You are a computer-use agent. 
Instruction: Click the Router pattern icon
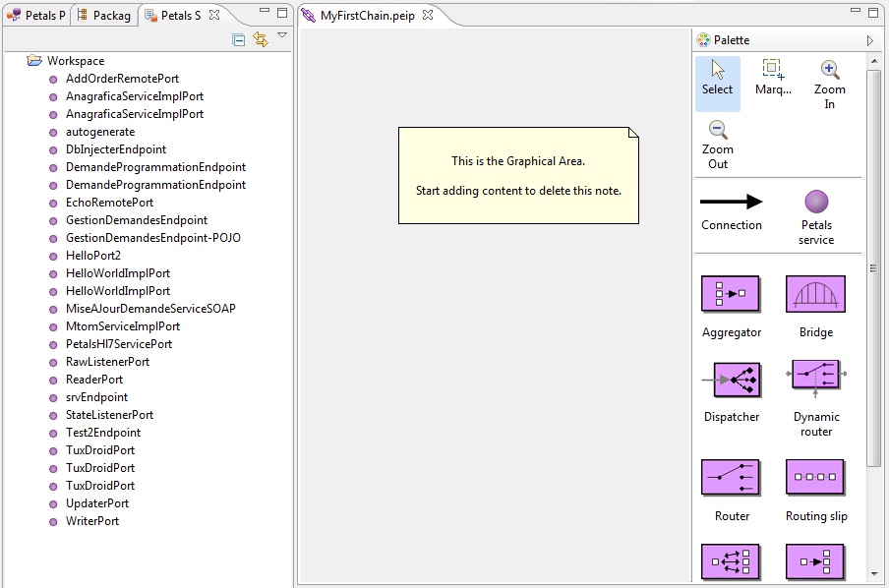click(x=730, y=478)
